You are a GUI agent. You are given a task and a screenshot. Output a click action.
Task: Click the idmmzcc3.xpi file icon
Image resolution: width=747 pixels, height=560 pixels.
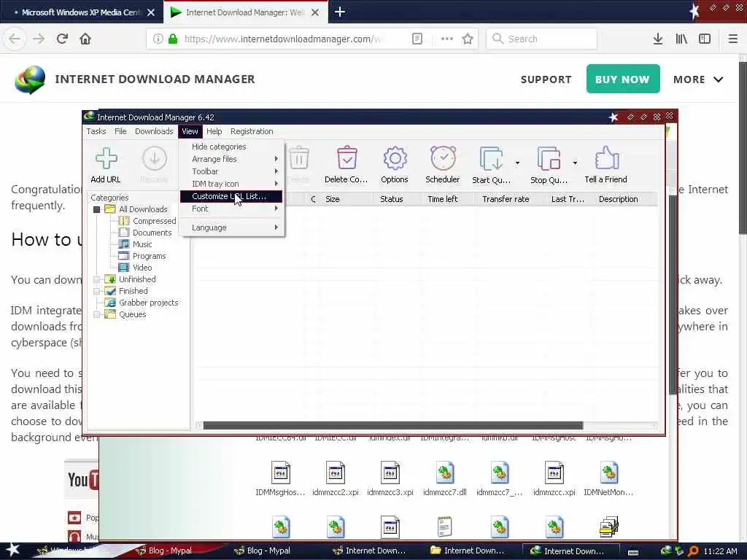click(390, 472)
